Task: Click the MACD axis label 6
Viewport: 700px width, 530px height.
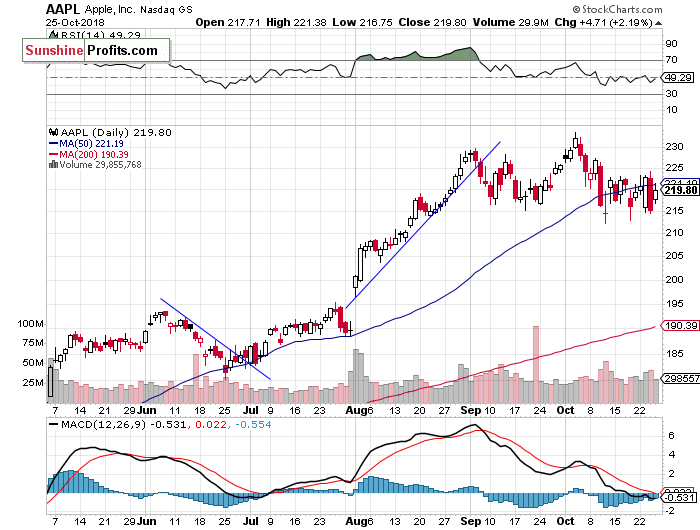Action: (671, 435)
